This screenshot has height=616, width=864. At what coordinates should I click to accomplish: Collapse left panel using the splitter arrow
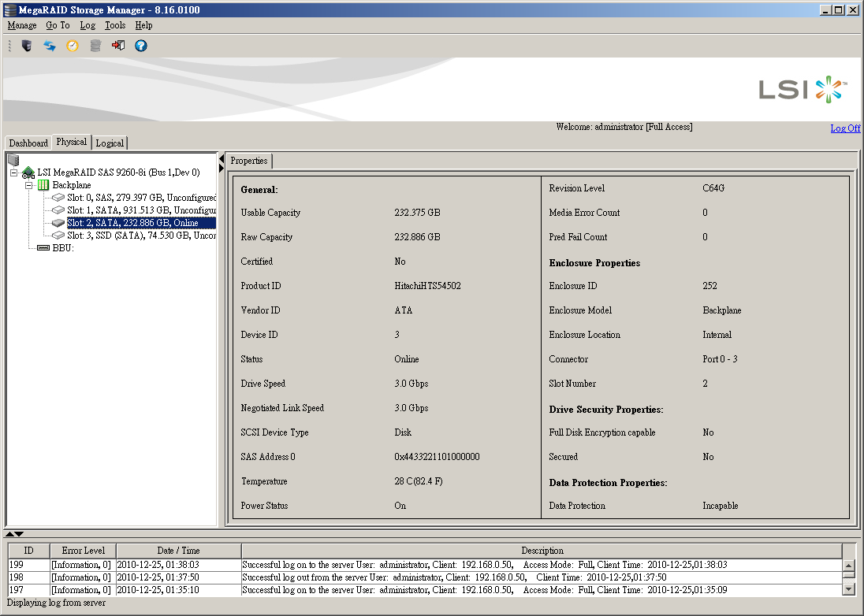click(x=222, y=158)
